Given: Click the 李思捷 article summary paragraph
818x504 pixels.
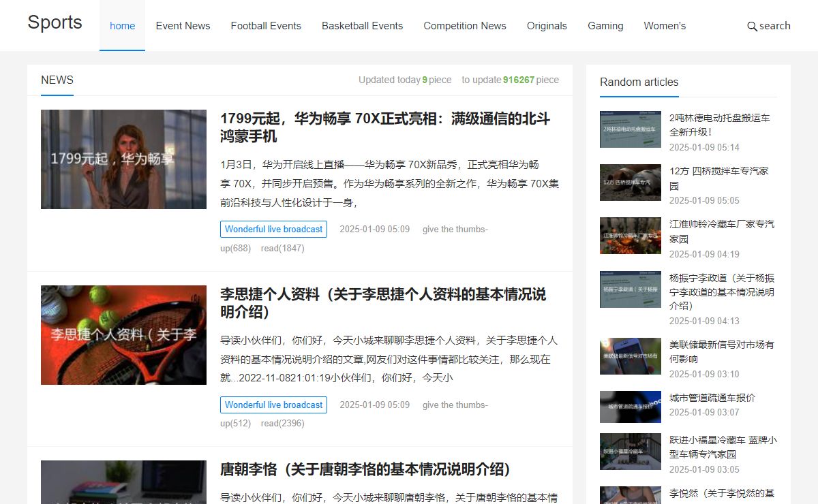Looking at the screenshot, I should (389, 359).
